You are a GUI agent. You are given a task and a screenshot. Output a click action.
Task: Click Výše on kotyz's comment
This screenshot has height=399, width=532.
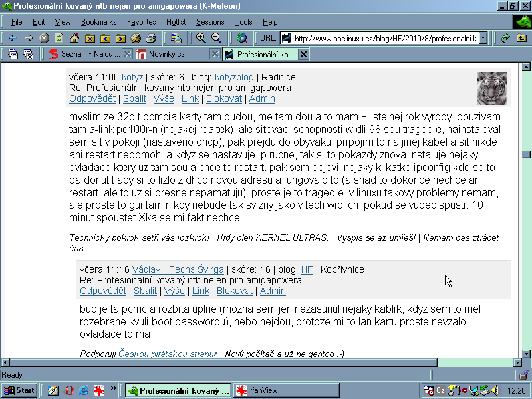click(x=164, y=98)
